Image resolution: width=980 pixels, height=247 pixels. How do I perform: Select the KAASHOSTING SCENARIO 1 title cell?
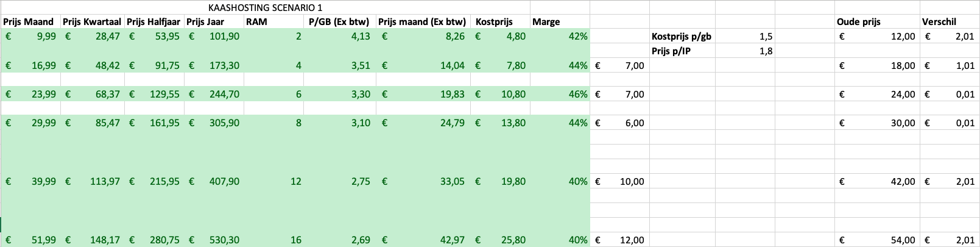pyautogui.click(x=265, y=7)
